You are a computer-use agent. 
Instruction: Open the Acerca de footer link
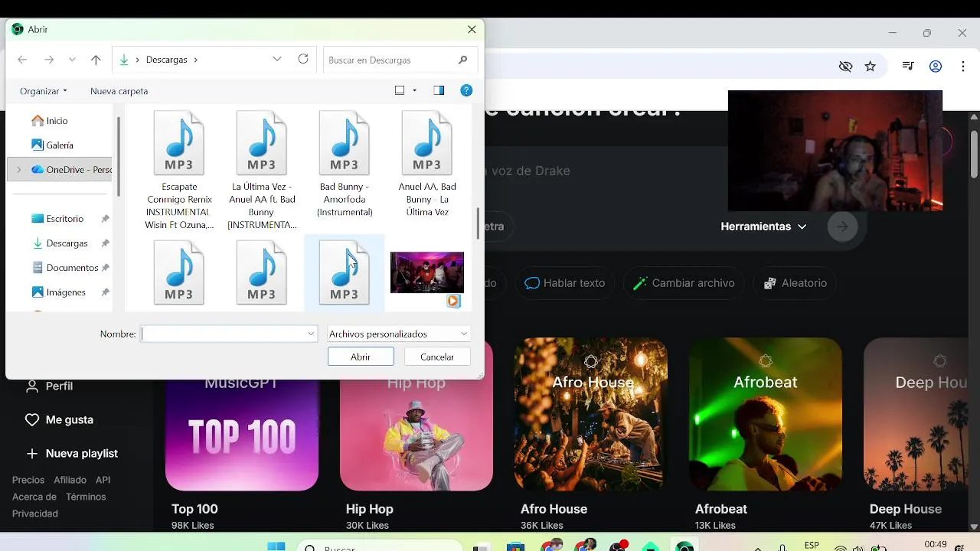coord(34,497)
